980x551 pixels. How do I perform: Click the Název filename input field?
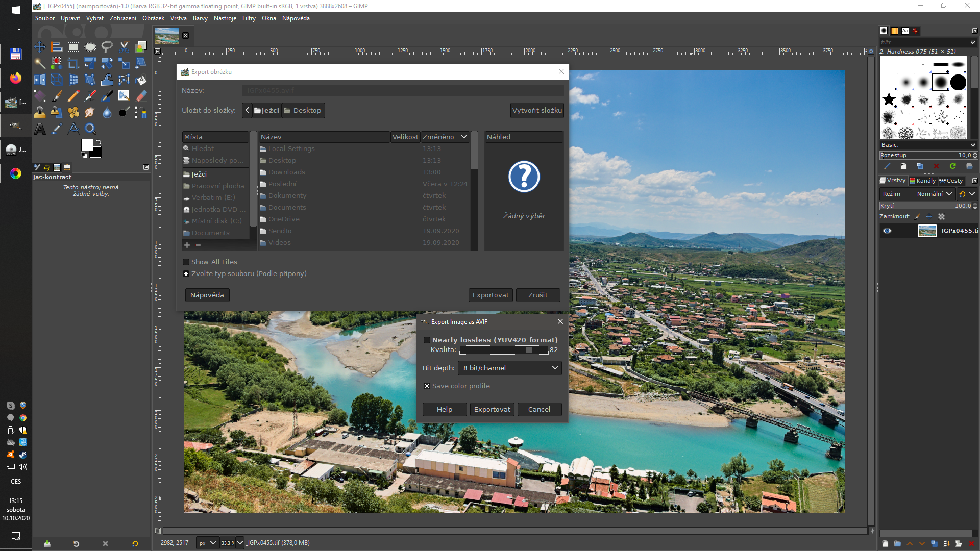coord(403,91)
